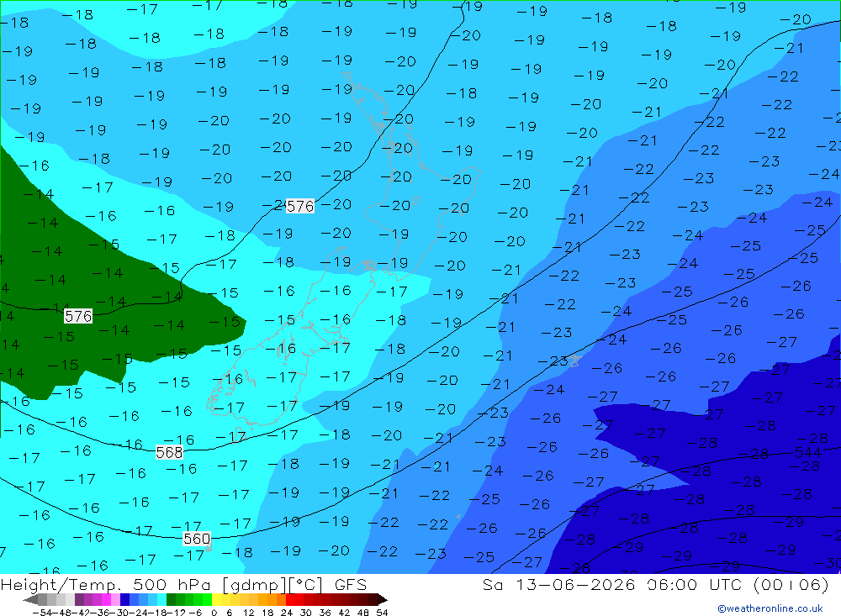841x616 pixels.
Task: Click the GFS model label
Action: tap(351, 584)
